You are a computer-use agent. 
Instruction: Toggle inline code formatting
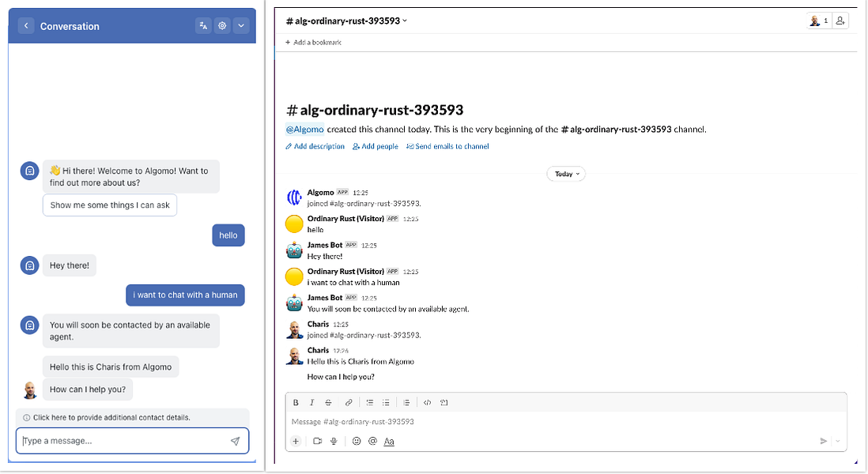coord(428,403)
